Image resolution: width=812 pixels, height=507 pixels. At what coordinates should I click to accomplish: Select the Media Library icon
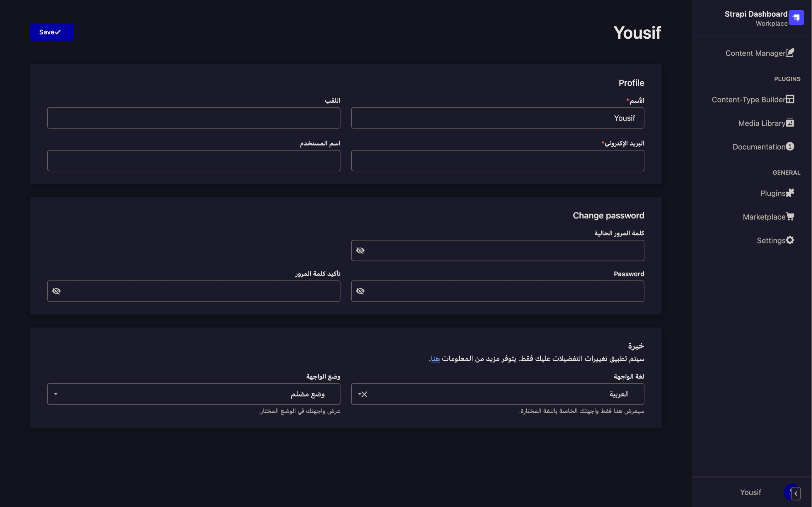point(791,123)
